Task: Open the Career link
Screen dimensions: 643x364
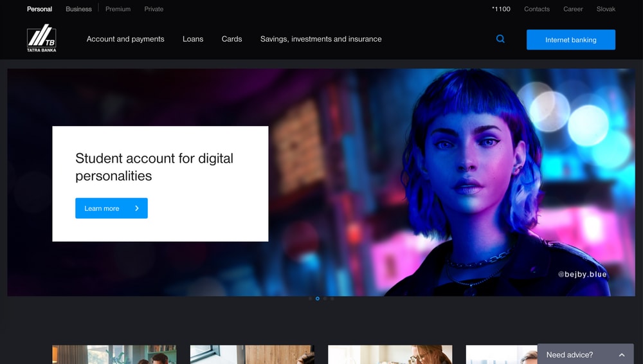Action: coord(573,9)
